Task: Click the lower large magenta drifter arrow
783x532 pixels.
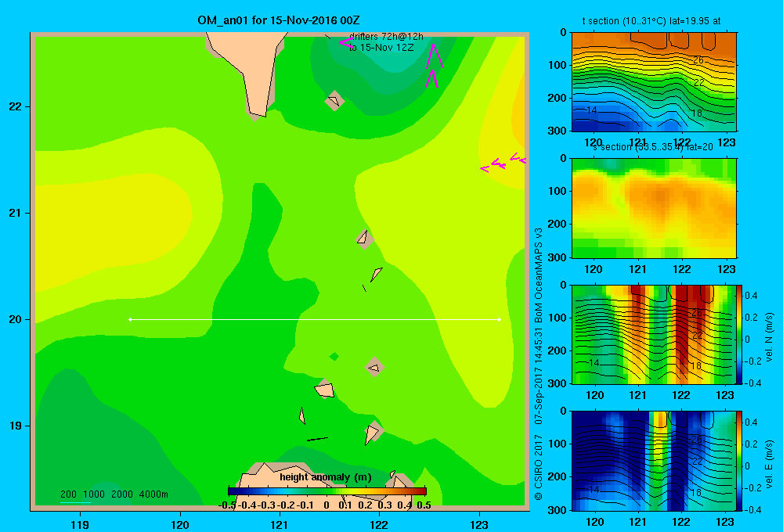Action: pyautogui.click(x=432, y=79)
